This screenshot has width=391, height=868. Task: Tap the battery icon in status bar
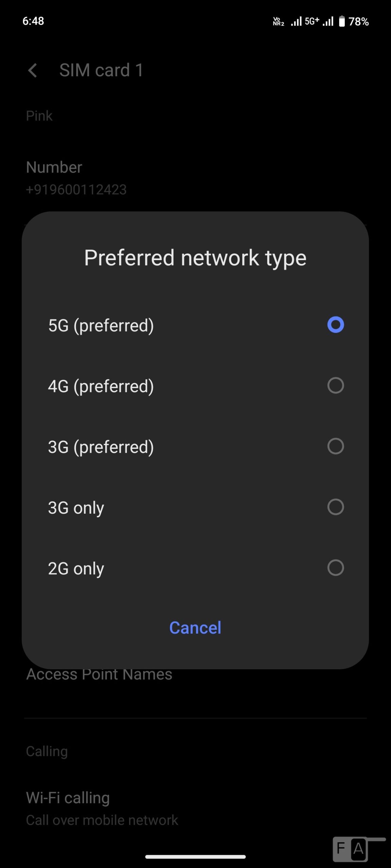tap(342, 22)
